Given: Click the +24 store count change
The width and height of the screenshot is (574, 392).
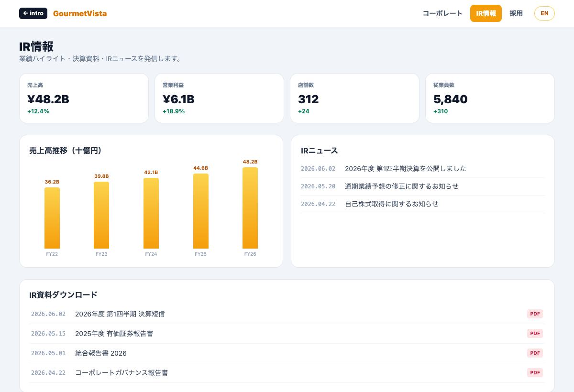Looking at the screenshot, I should (304, 111).
